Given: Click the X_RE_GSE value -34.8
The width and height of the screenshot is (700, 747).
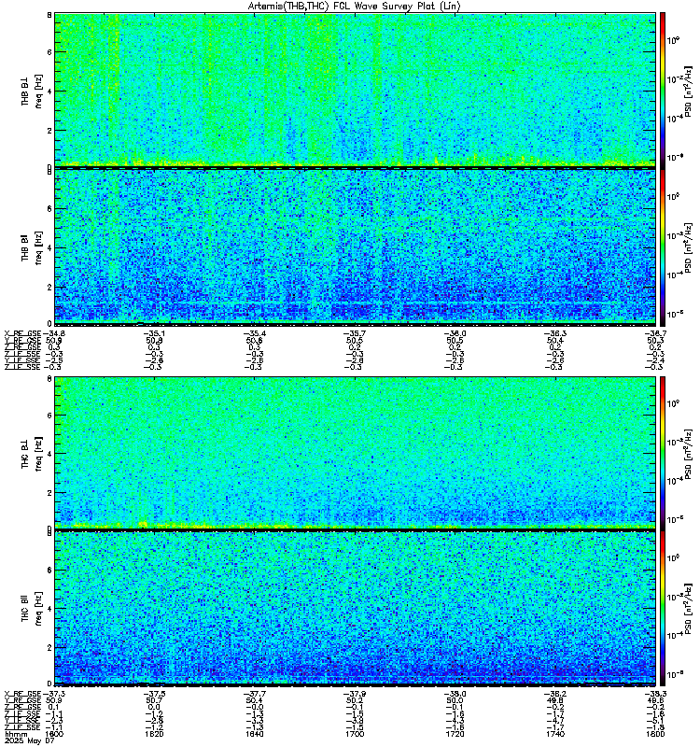Looking at the screenshot, I should 54,333.
